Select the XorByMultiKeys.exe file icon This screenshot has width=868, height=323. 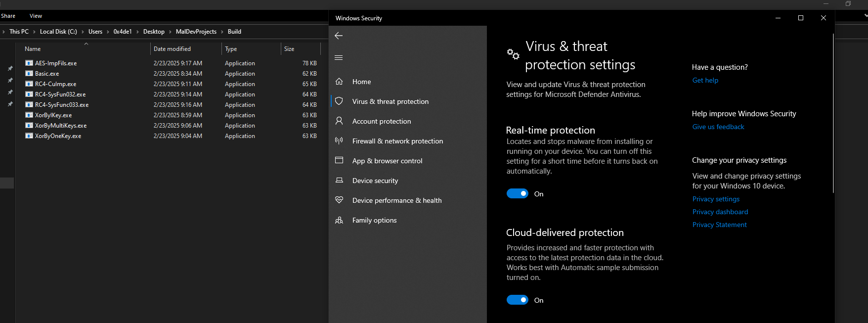(29, 126)
